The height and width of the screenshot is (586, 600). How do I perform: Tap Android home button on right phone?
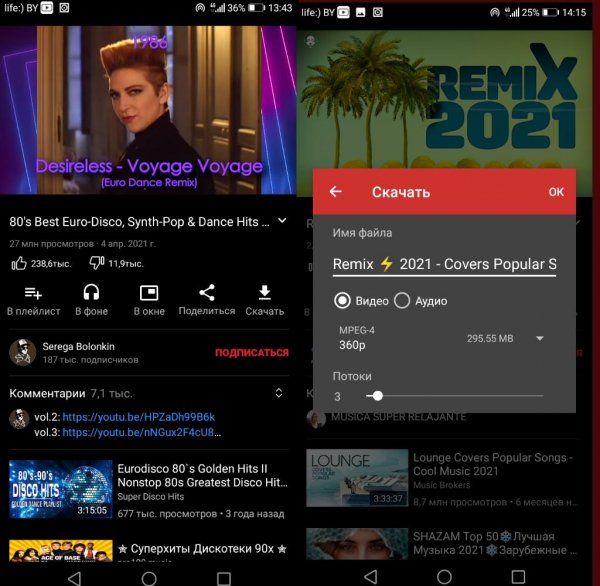point(444,576)
